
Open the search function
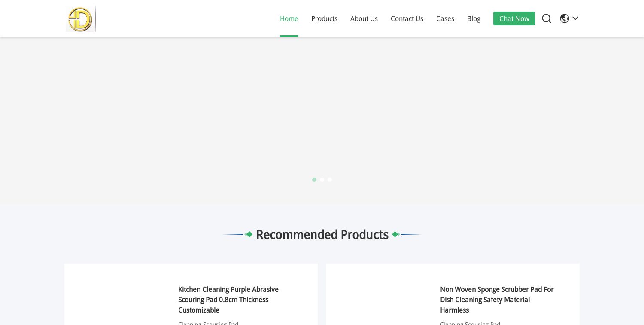tap(547, 18)
